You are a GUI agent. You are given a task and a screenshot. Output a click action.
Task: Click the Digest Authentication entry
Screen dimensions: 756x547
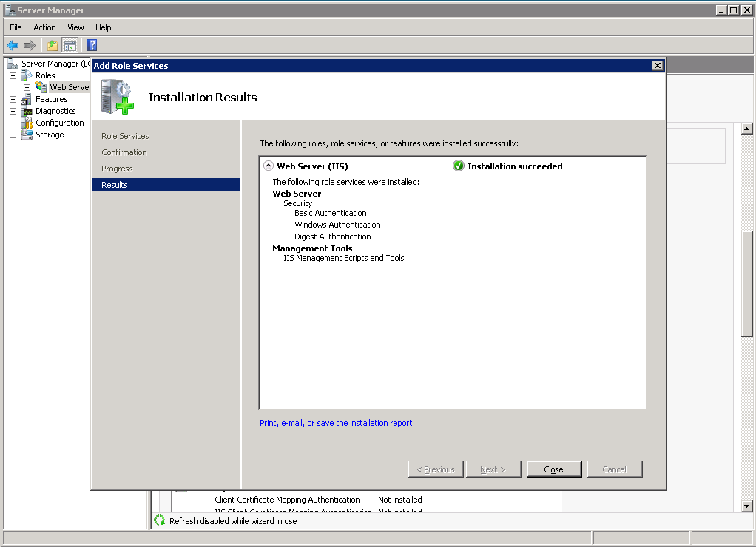click(333, 237)
